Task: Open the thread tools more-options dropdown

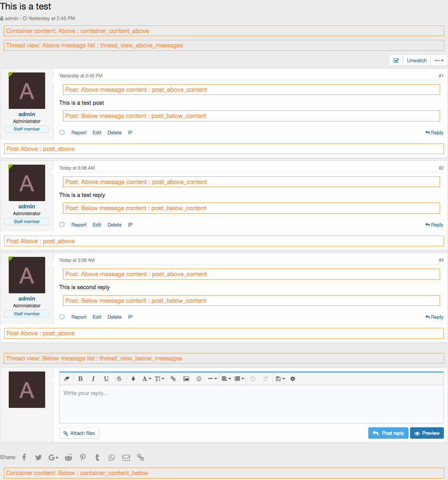Action: (x=439, y=60)
